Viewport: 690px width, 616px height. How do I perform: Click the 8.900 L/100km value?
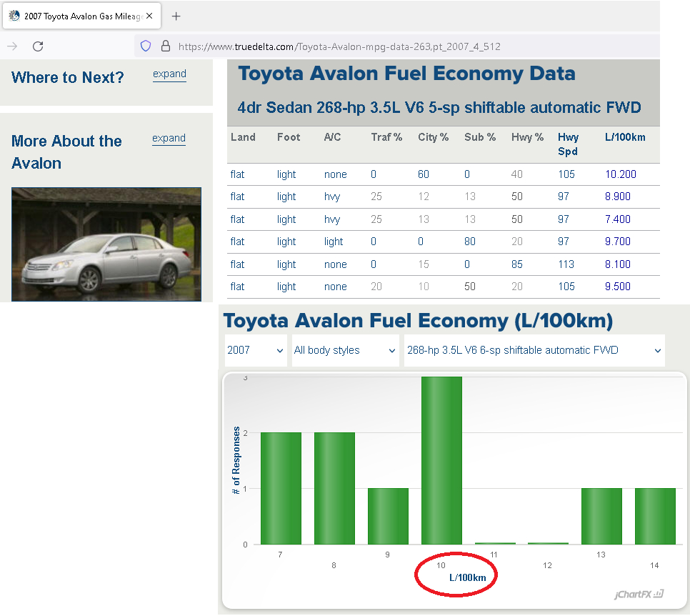click(x=617, y=197)
